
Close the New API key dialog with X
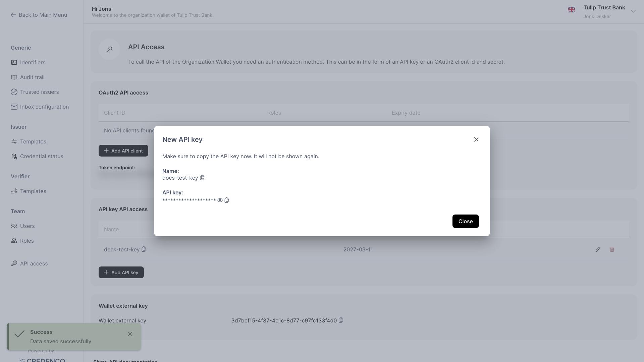pyautogui.click(x=476, y=139)
